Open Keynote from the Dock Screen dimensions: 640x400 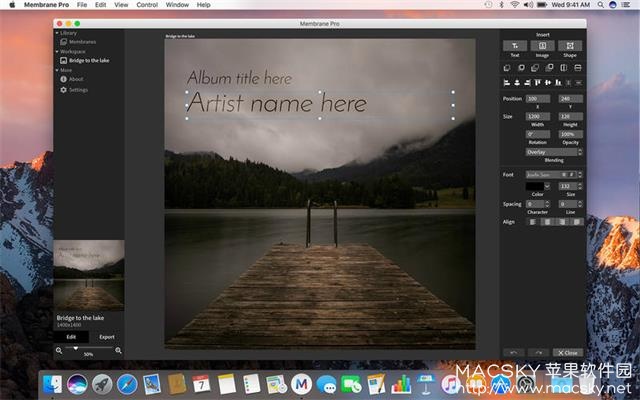click(426, 384)
